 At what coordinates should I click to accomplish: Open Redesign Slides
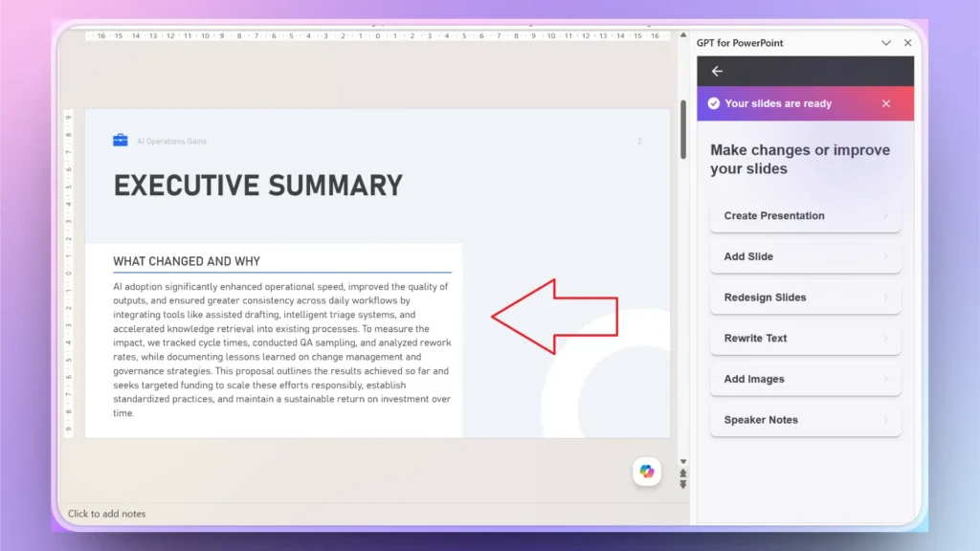click(x=805, y=298)
